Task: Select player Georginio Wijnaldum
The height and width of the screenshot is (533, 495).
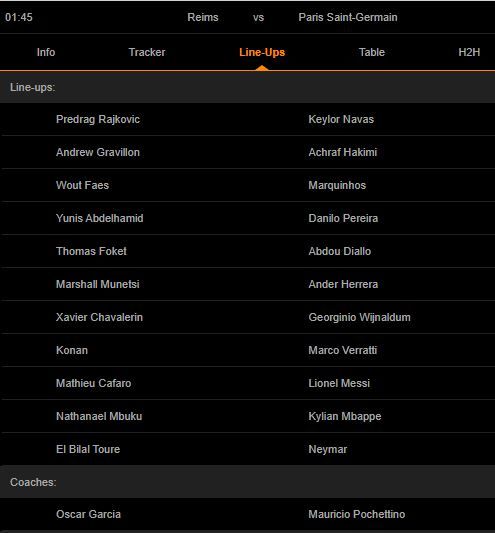Action: (x=359, y=317)
